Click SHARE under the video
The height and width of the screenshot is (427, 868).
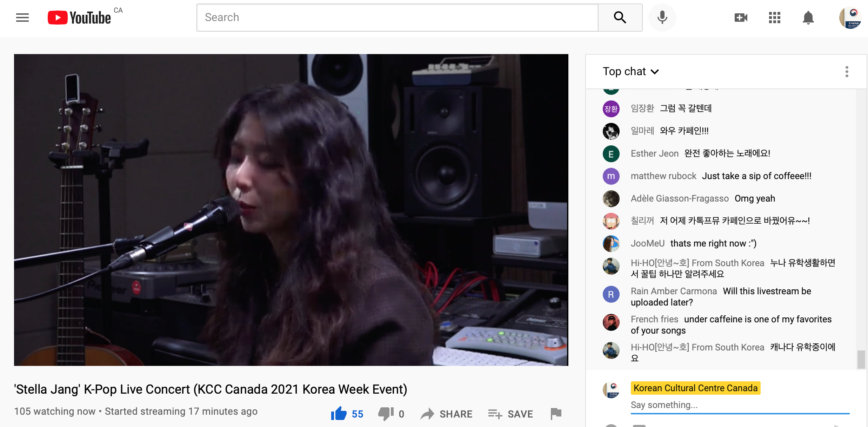tap(446, 414)
